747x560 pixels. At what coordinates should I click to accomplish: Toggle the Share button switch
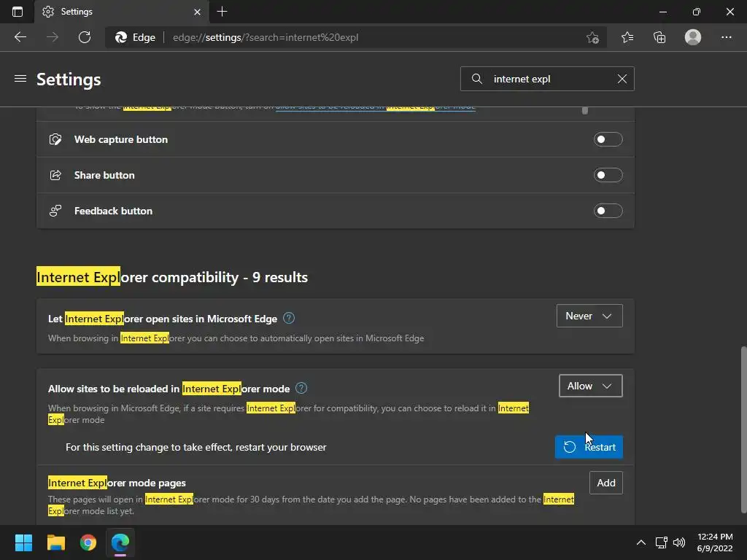pos(608,175)
